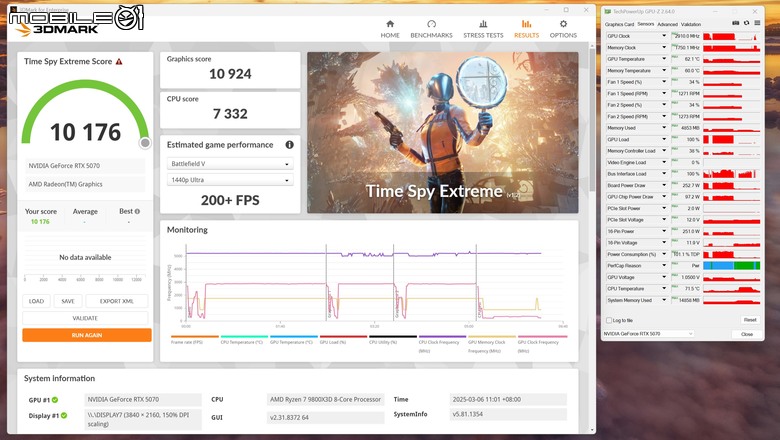Open the GPU-Z hamburger menu

[757, 23]
